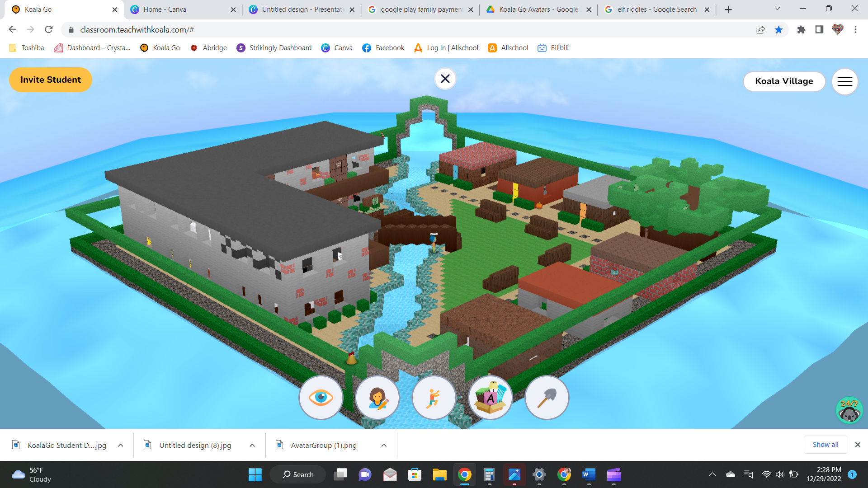Viewport: 868px width, 488px height.
Task: Select the eye view mode tool
Action: (x=321, y=397)
